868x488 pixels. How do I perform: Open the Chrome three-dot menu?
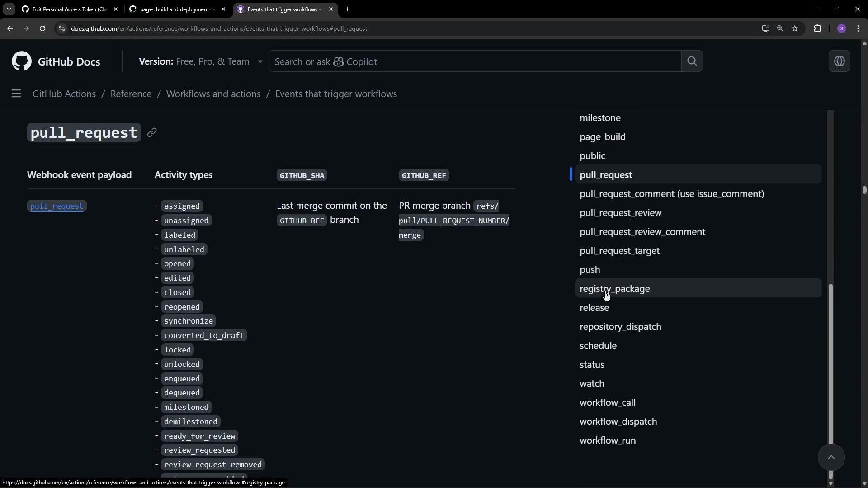click(x=858, y=28)
